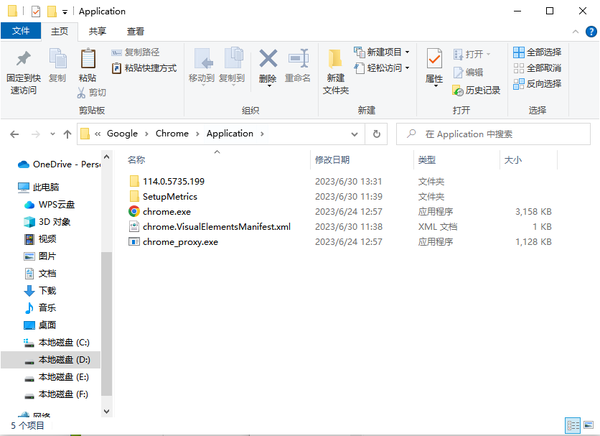The height and width of the screenshot is (436, 600).
Task: Switch to Details view icon in status bar
Action: point(573,425)
